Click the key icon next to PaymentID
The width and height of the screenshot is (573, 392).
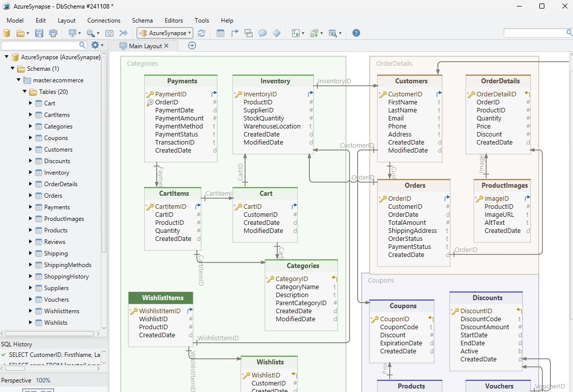(x=150, y=94)
